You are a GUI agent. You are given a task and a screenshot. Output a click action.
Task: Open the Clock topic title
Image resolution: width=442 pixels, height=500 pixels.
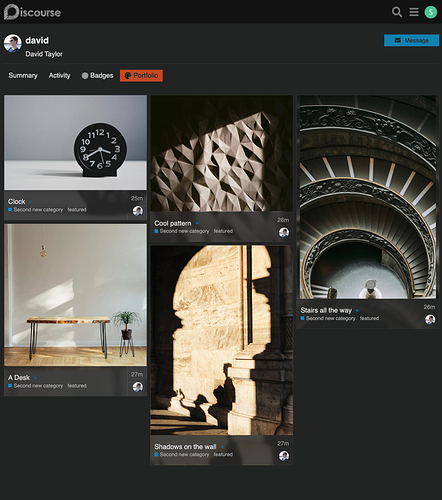(x=17, y=202)
